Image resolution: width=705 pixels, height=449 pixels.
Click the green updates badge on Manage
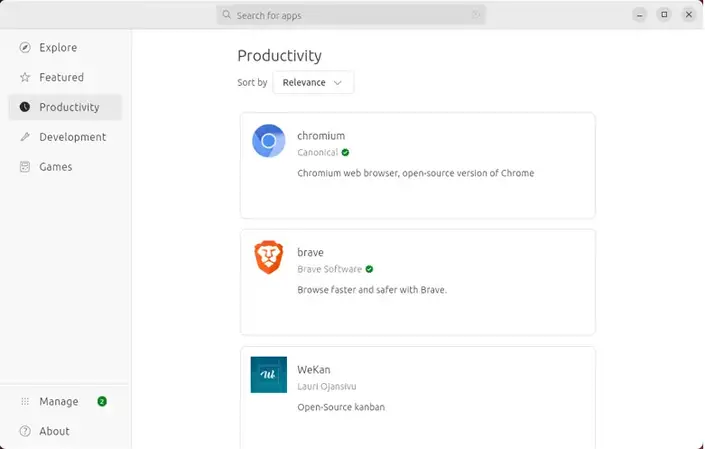[102, 401]
